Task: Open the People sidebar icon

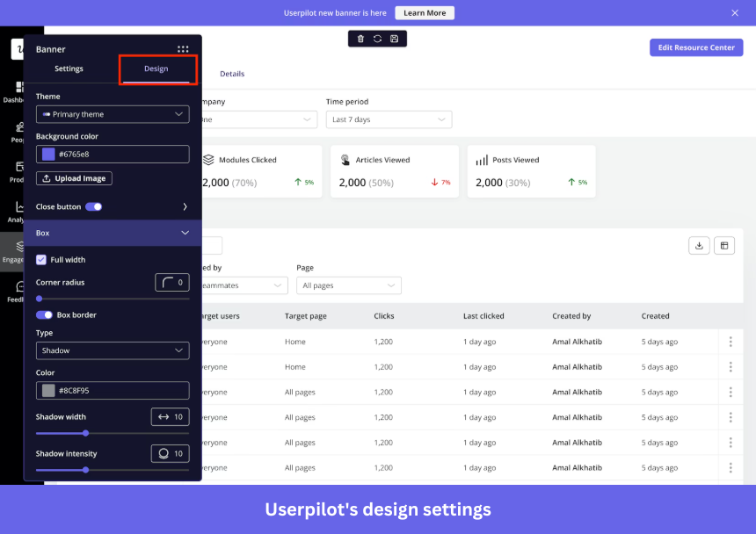Action: coord(19,127)
